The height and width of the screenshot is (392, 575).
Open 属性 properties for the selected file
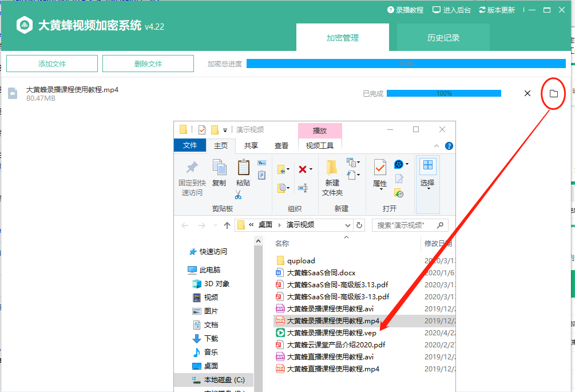pos(380,173)
